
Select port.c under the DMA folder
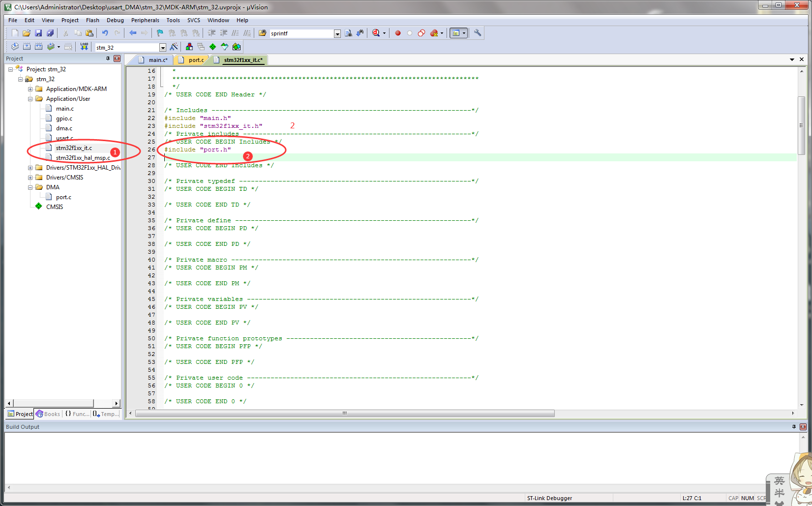point(63,197)
